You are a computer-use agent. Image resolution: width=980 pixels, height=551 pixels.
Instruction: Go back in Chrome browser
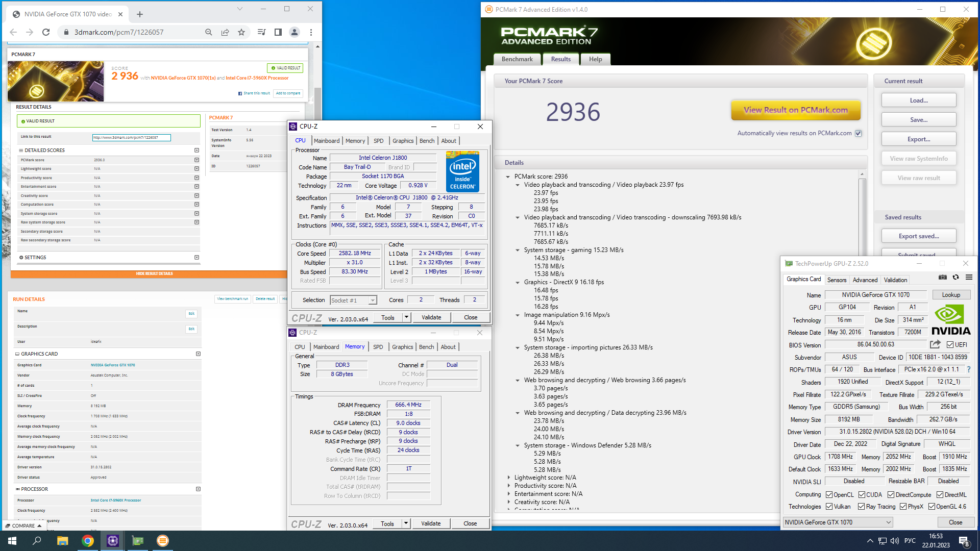13,32
